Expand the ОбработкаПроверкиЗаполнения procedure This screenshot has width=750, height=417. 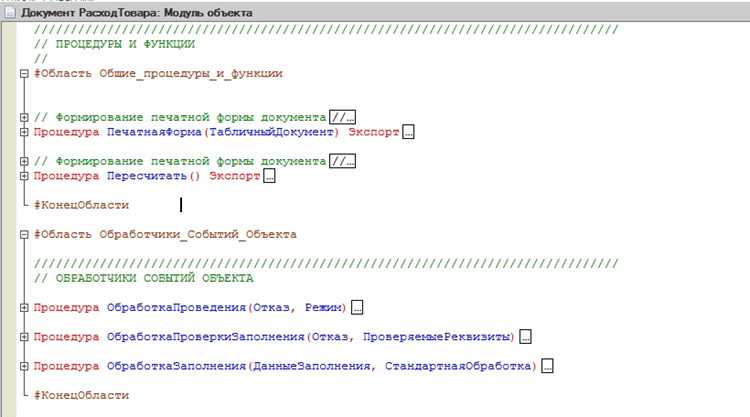24,337
